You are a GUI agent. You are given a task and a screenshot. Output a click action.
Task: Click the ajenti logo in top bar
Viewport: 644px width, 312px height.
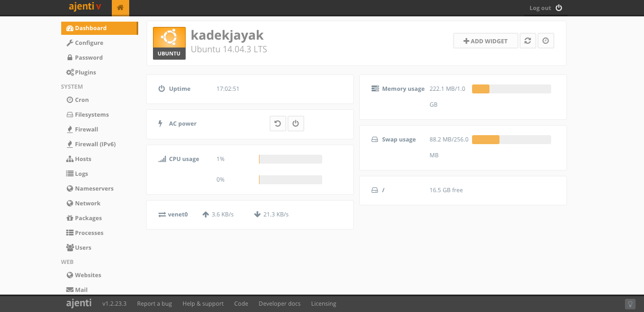click(x=85, y=7)
